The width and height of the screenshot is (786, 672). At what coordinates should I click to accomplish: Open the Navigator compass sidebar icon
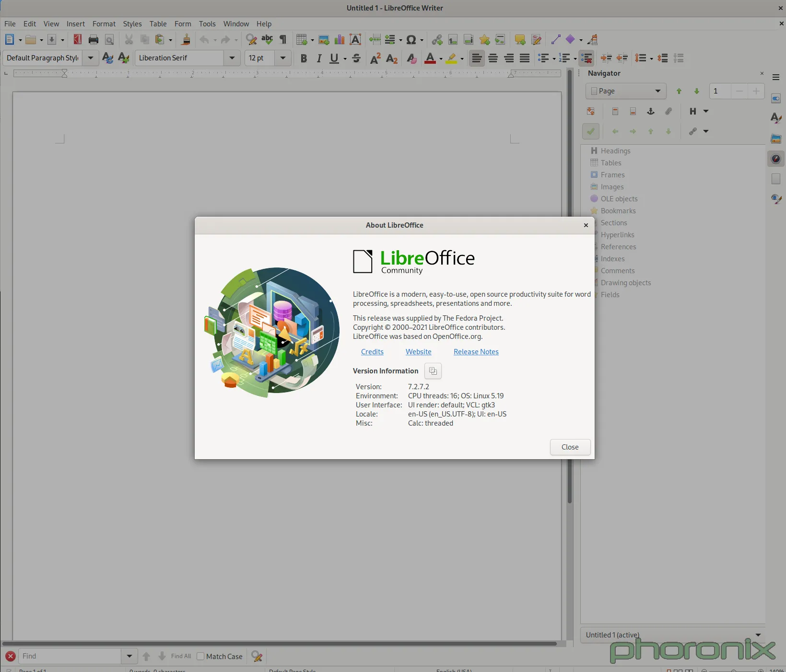point(776,159)
